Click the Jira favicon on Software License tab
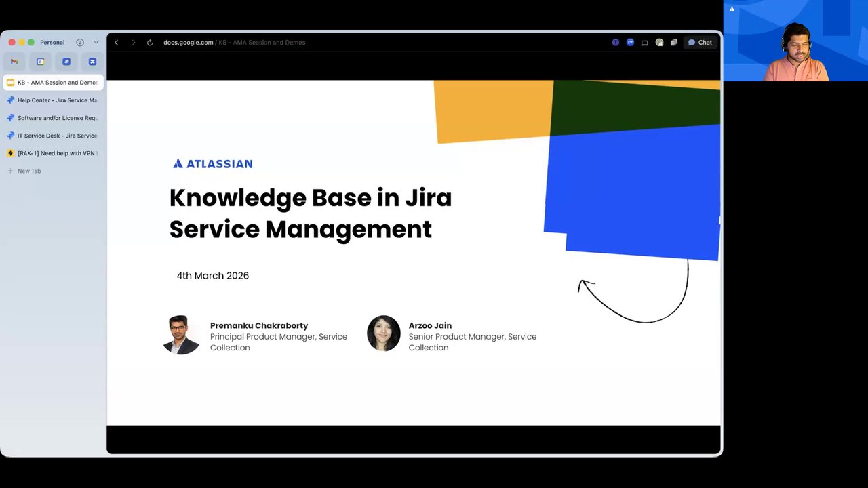This screenshot has height=488, width=868. [10, 118]
